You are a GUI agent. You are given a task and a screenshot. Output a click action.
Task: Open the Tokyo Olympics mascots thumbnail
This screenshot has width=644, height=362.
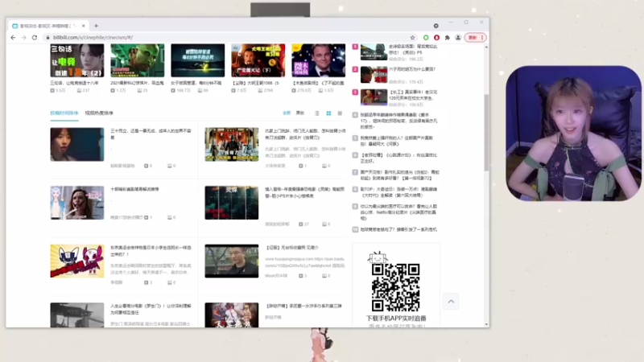click(x=77, y=261)
